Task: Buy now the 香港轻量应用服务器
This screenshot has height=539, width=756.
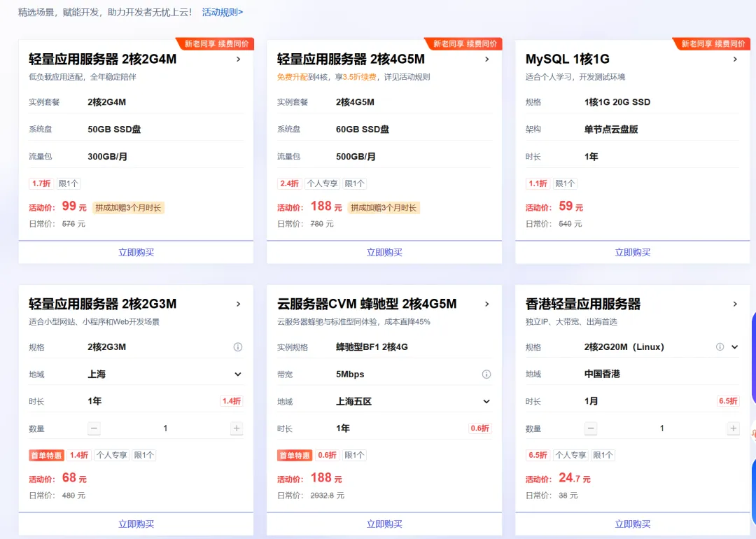Action: point(633,524)
